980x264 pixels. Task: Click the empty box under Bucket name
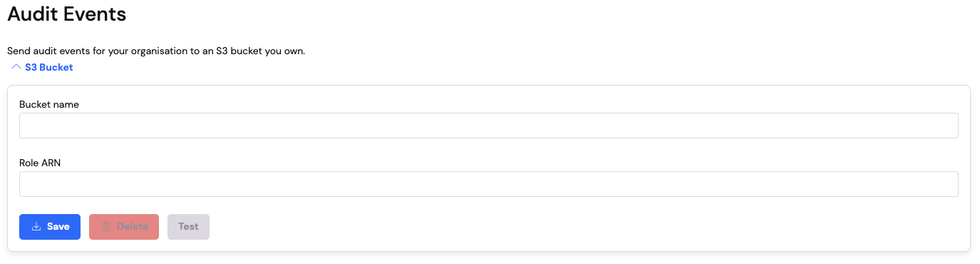pos(489,126)
